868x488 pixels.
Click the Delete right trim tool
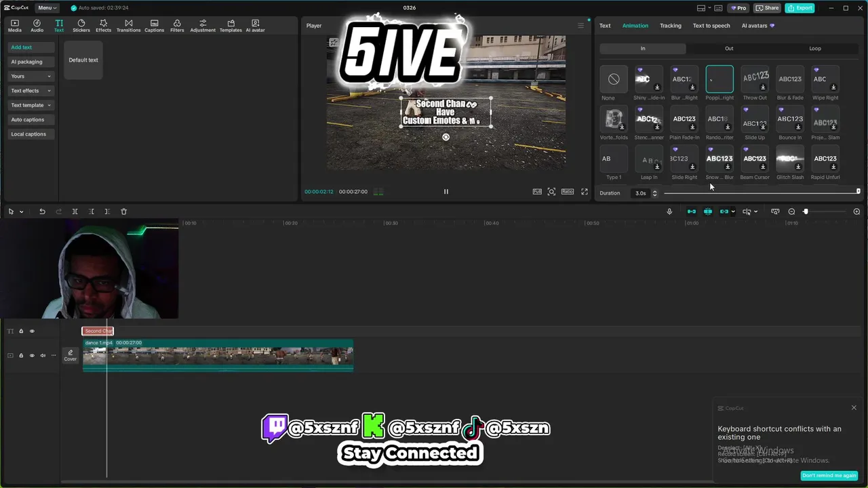107,211
